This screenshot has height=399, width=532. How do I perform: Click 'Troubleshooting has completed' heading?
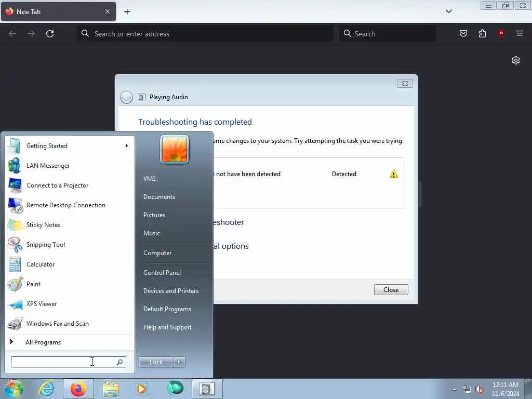tap(195, 122)
